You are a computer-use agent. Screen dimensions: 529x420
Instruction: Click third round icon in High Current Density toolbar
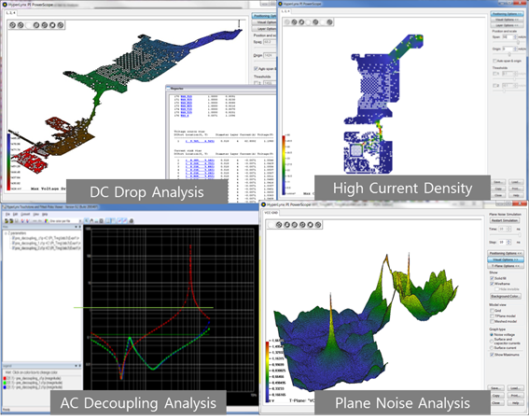pos(301,22)
